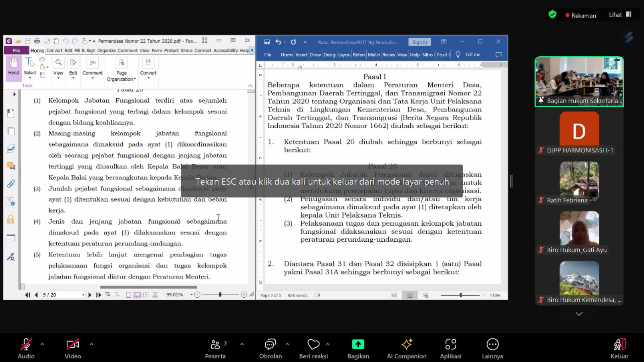Image resolution: width=644 pixels, height=362 pixels.
Task: Select the Biro Hukum_Gati Ayu video tile
Action: 579,233
